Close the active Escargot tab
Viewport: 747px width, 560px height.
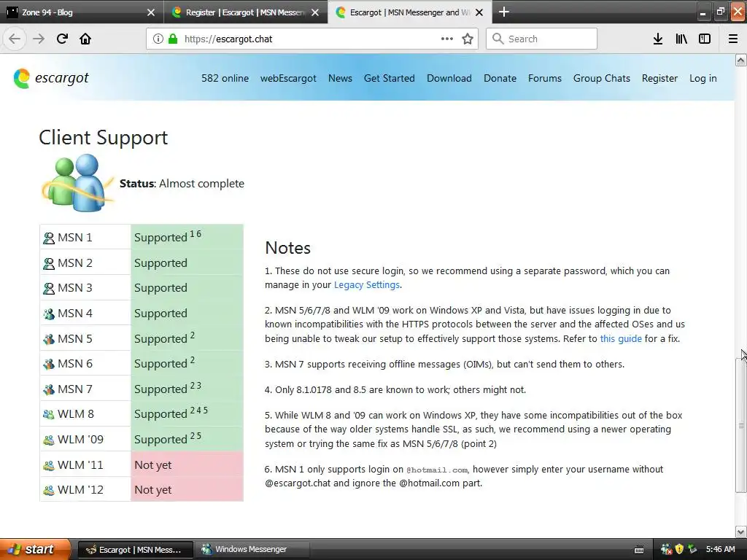pyautogui.click(x=480, y=12)
